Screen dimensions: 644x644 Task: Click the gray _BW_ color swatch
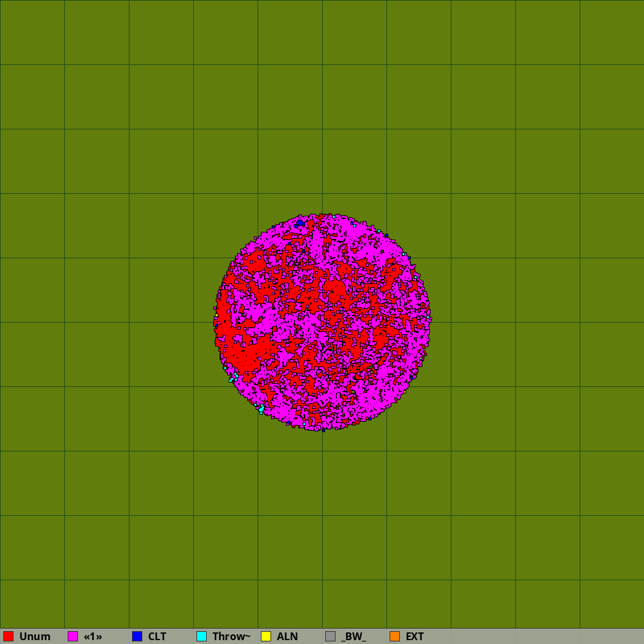(x=330, y=636)
